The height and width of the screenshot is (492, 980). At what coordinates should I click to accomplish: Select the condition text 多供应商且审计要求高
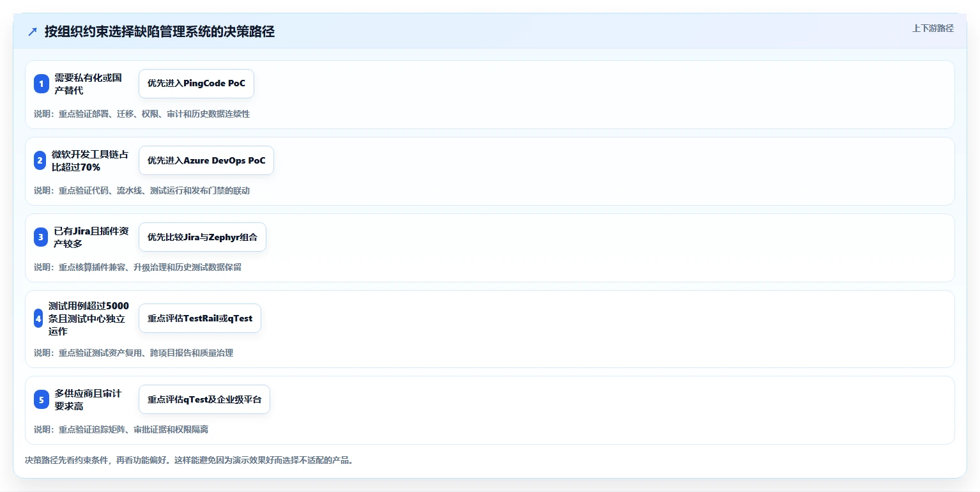(88, 399)
